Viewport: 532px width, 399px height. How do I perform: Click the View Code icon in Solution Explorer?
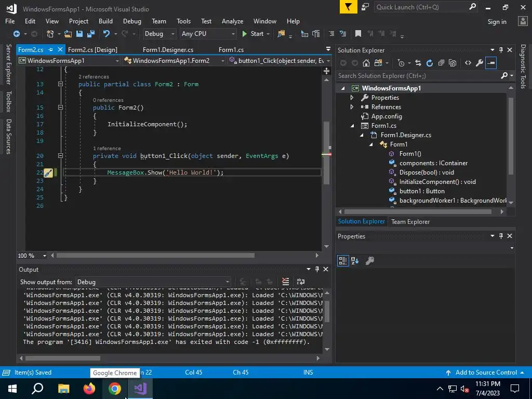click(x=468, y=63)
